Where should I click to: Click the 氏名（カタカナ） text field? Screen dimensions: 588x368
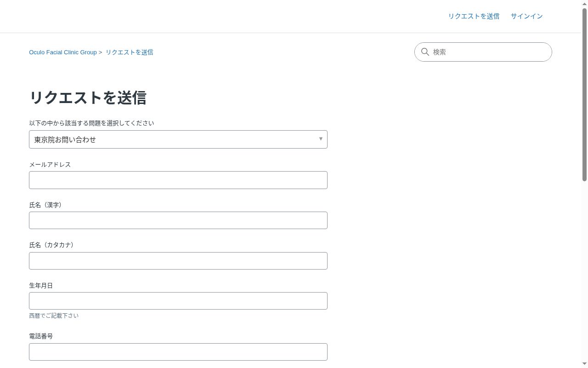tap(178, 261)
